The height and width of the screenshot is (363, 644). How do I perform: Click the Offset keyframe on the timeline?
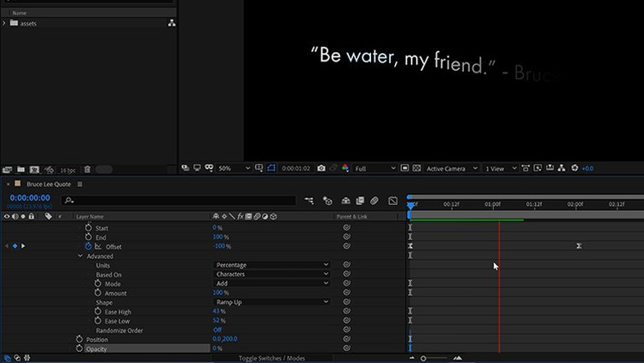[578, 246]
